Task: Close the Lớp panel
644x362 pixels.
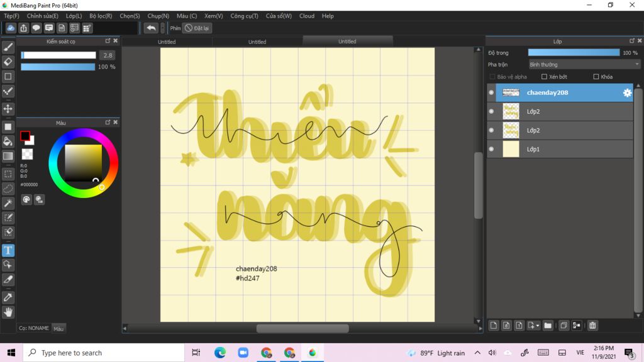Action: tap(639, 41)
